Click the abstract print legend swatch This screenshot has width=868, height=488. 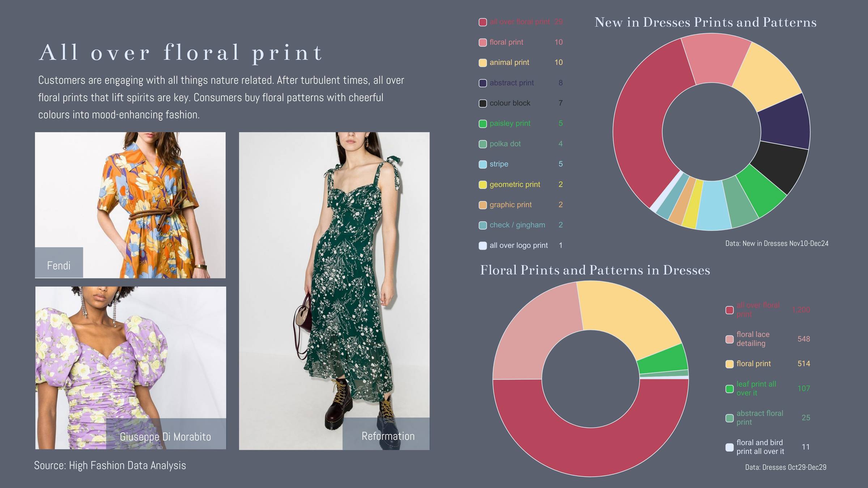pos(482,83)
